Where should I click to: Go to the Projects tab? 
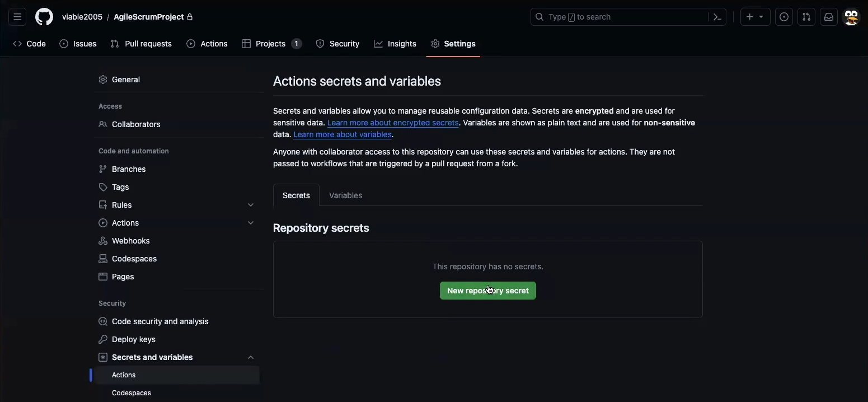coord(271,44)
